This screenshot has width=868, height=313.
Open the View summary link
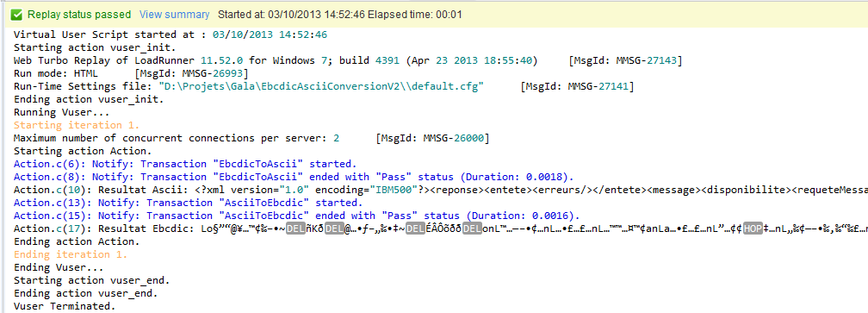(x=174, y=15)
